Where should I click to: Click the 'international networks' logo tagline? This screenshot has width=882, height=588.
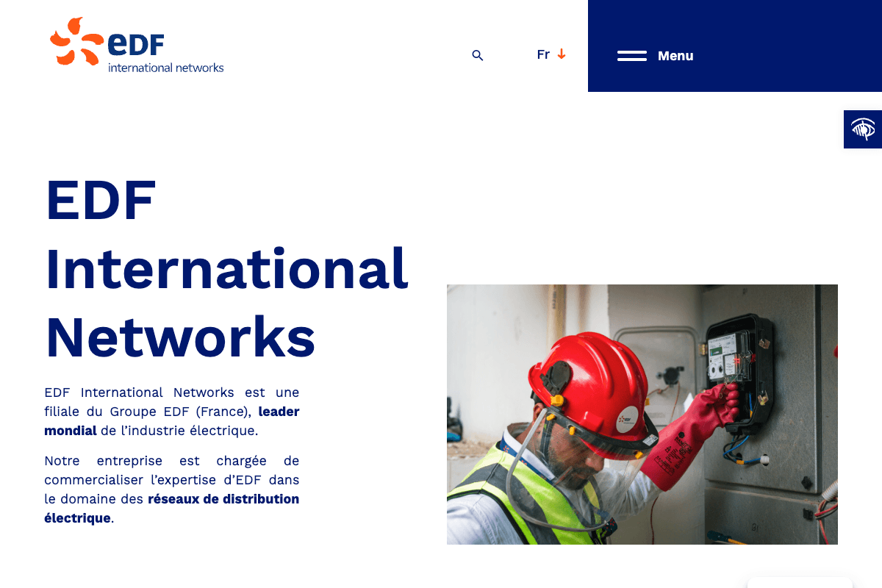tap(165, 68)
